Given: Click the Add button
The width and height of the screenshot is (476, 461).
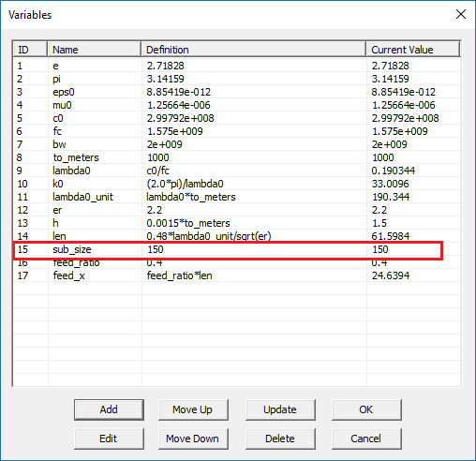Looking at the screenshot, I should pyautogui.click(x=109, y=409).
